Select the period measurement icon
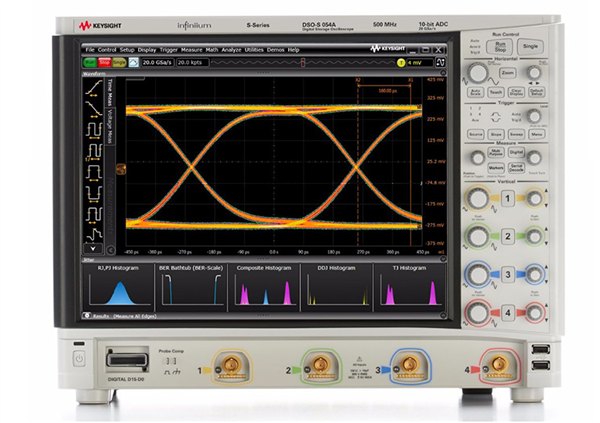Screen dimensions: 600x423 (94, 130)
